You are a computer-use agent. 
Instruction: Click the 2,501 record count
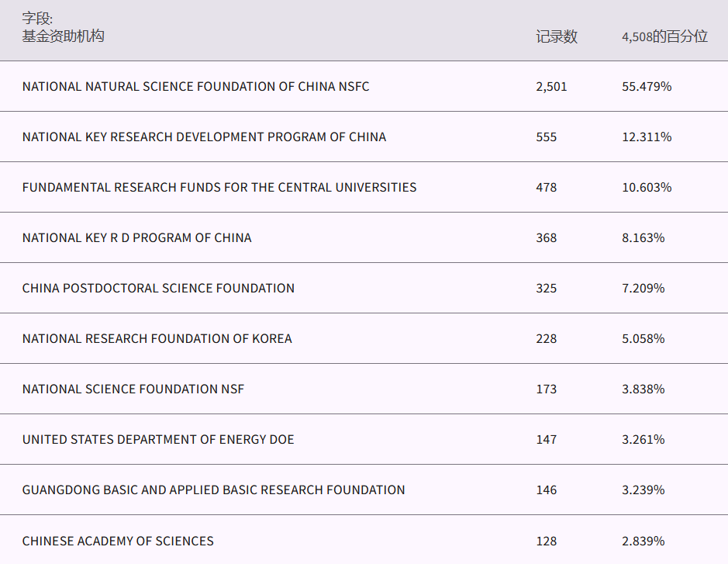pyautogui.click(x=551, y=87)
